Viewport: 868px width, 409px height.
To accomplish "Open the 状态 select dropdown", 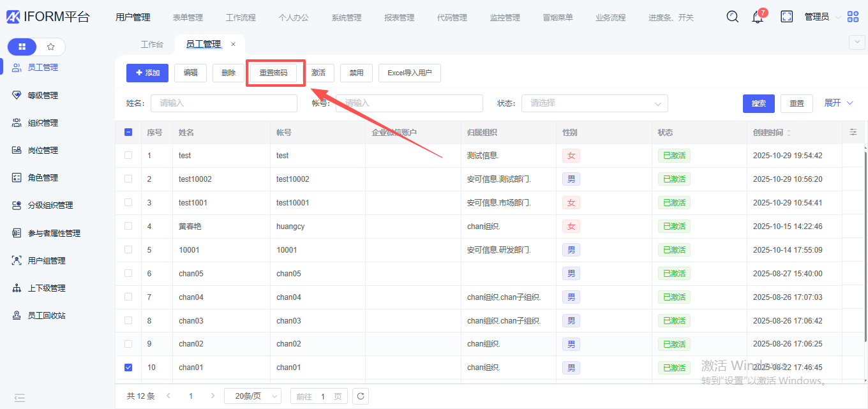I will click(594, 103).
